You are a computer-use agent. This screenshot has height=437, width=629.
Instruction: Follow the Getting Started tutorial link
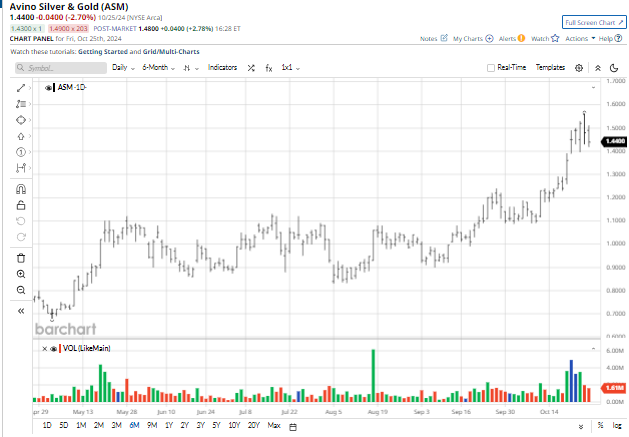tap(103, 52)
